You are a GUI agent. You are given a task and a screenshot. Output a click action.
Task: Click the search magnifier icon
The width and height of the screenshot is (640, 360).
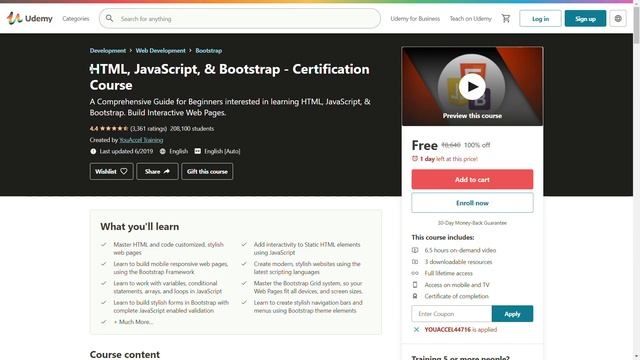(109, 18)
